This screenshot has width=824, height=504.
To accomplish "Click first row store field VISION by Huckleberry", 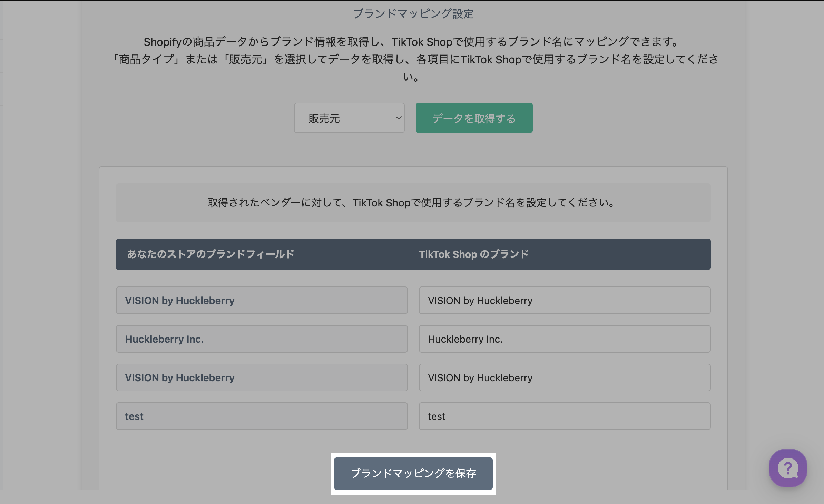I will [x=262, y=300].
